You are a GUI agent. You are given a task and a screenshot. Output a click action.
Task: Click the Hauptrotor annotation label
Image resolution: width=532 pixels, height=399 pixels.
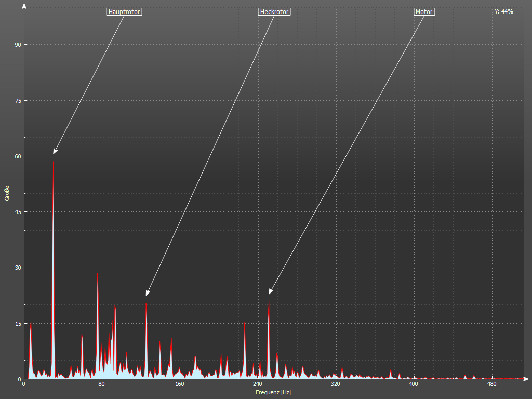tap(124, 11)
